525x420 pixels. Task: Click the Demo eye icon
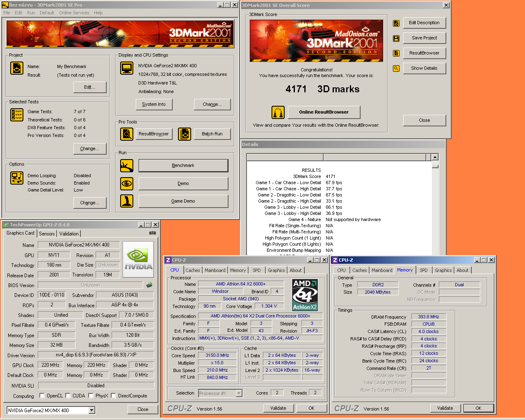click(x=127, y=183)
